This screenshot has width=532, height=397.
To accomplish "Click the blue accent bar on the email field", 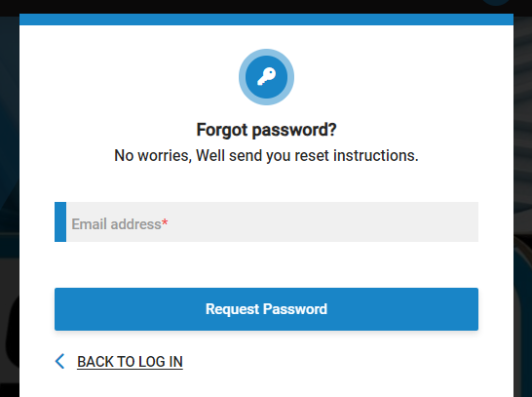I will pyautogui.click(x=60, y=221).
